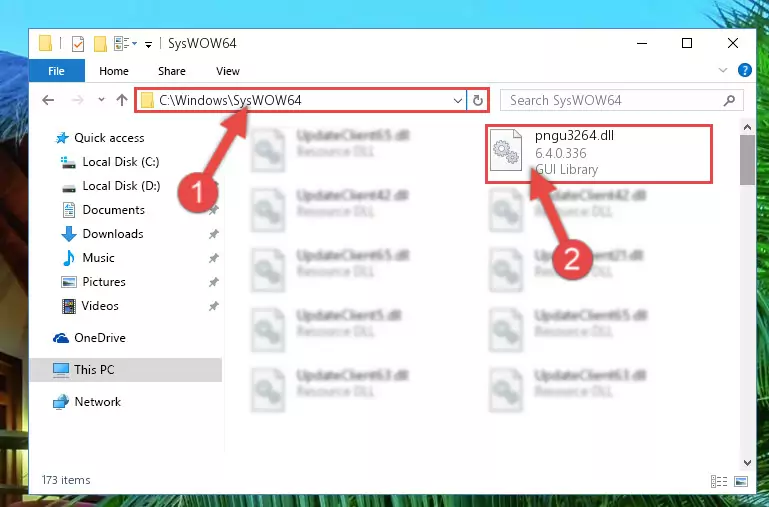769x507 pixels.
Task: Select Network in navigation pane
Action: pyautogui.click(x=87, y=402)
